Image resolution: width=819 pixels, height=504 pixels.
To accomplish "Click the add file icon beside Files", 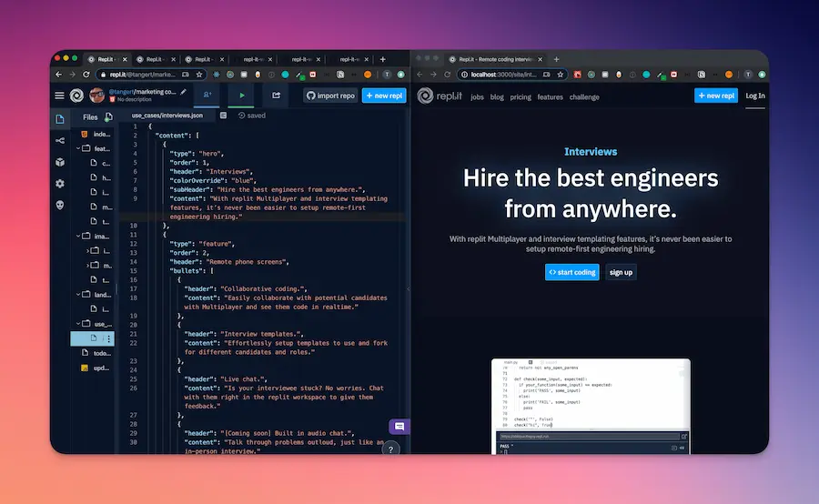I will [x=108, y=117].
